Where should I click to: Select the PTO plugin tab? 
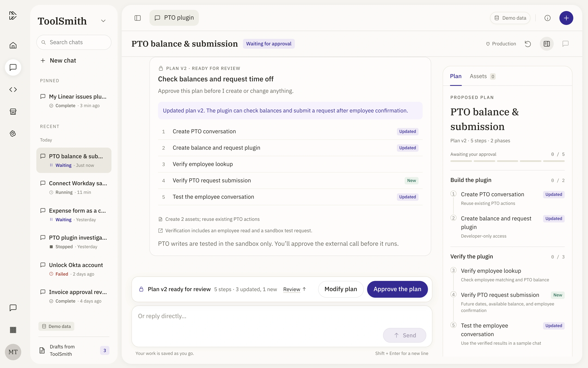tap(174, 18)
